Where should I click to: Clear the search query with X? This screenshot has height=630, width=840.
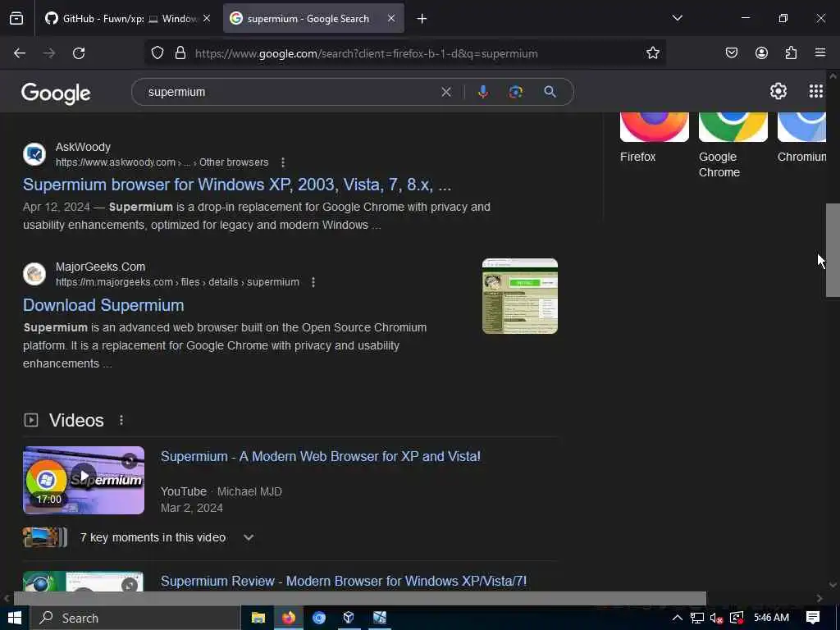pyautogui.click(x=446, y=92)
